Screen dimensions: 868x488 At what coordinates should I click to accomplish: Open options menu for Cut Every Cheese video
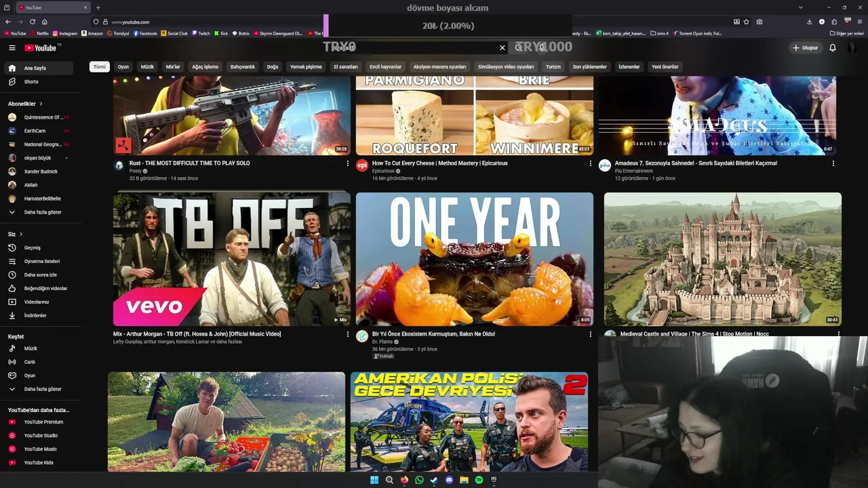click(590, 163)
